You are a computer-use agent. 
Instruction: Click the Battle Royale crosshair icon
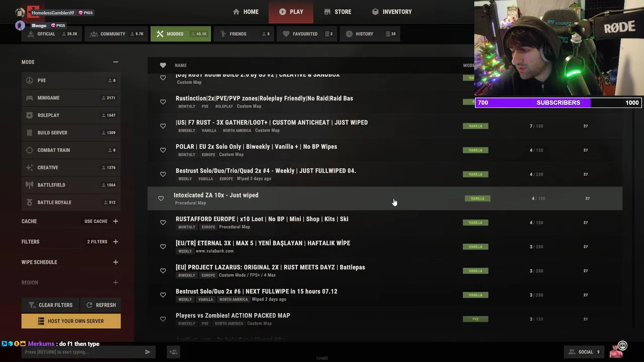(29, 203)
